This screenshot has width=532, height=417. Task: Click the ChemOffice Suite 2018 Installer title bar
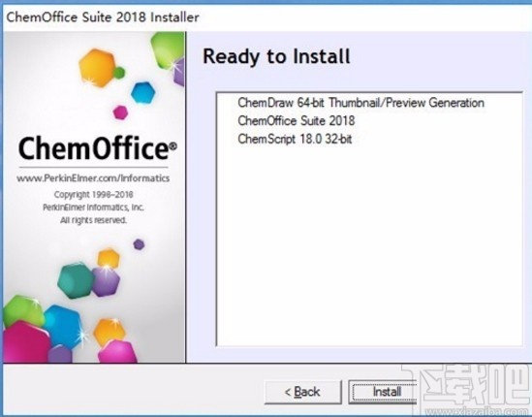[103, 17]
